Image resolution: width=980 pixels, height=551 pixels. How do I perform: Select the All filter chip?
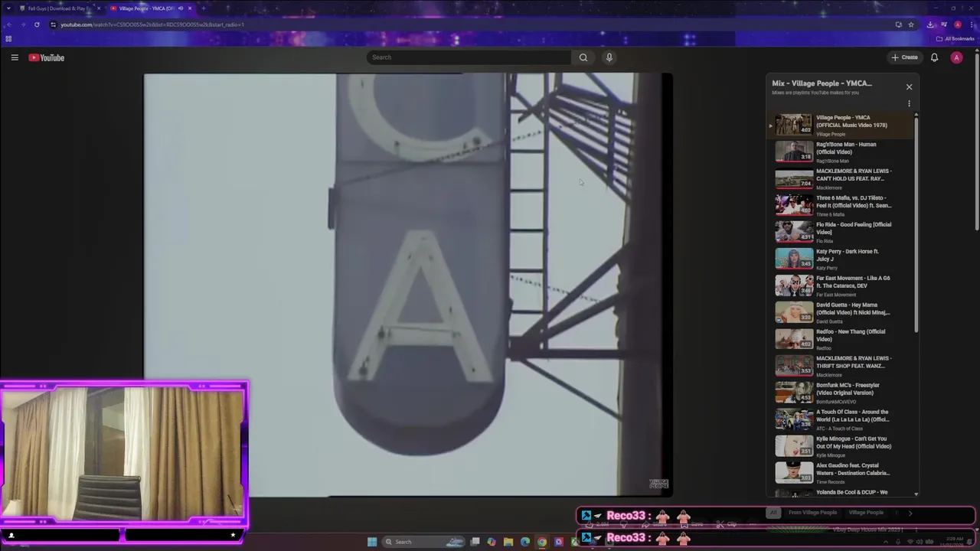click(773, 513)
